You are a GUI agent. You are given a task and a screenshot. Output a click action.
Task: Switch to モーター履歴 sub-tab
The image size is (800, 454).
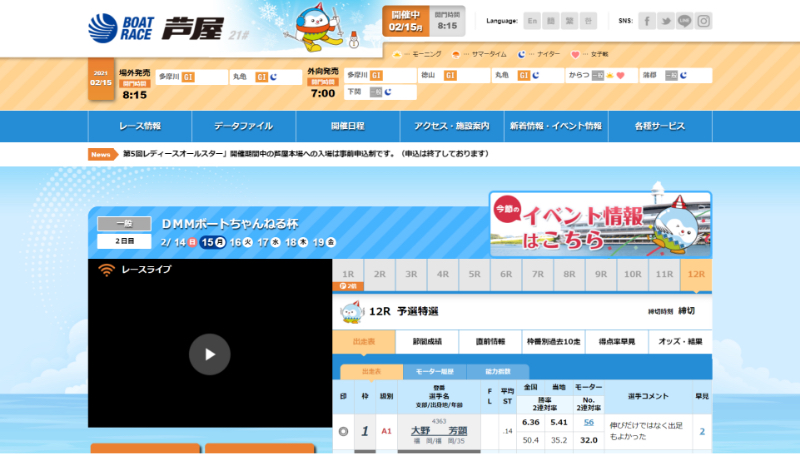click(434, 371)
